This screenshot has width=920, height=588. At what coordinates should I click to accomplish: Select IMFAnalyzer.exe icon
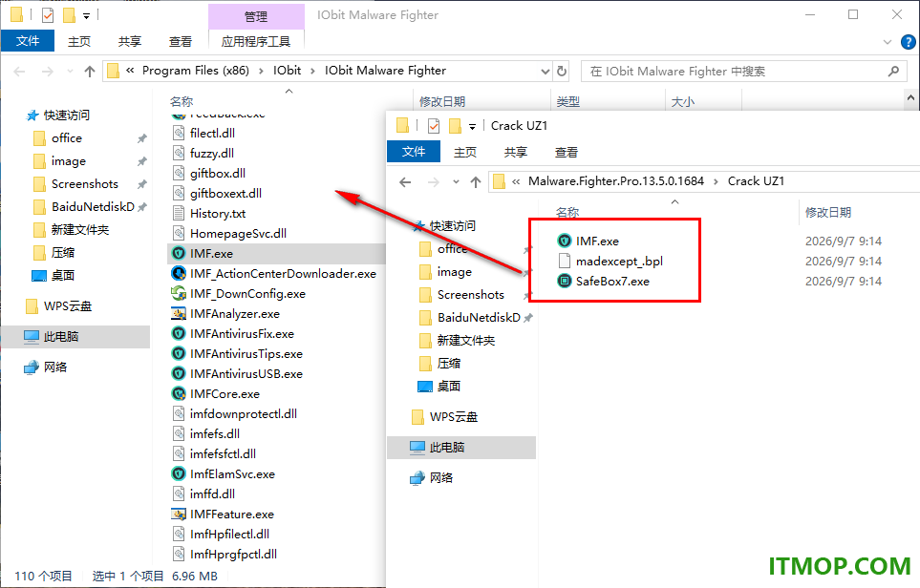[179, 314]
